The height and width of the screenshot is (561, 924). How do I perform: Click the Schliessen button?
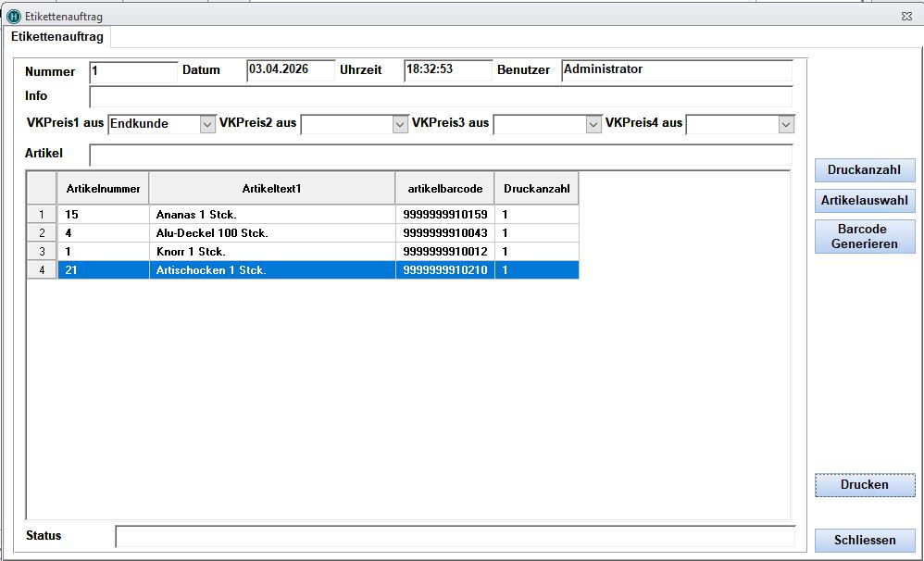coord(864,541)
